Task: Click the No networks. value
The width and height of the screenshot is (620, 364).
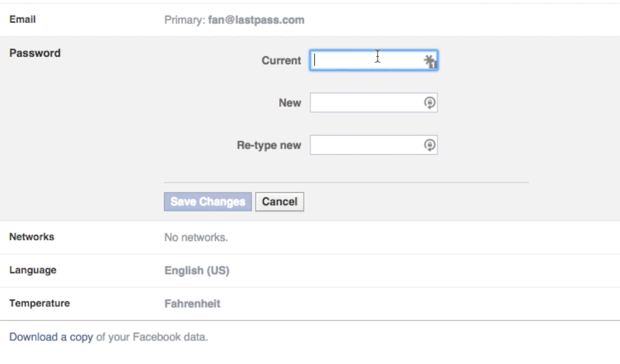Action: (x=196, y=237)
